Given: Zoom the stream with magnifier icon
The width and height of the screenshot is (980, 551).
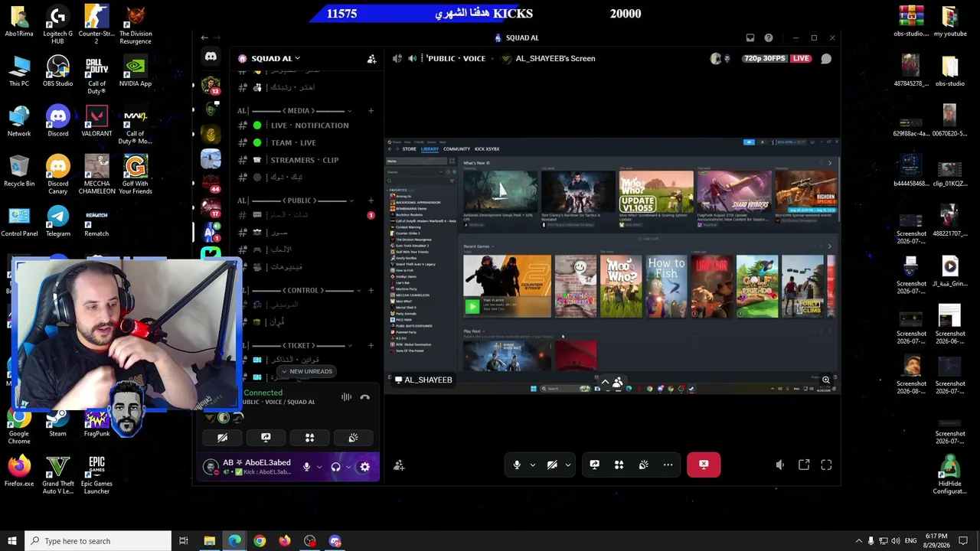Looking at the screenshot, I should tap(826, 380).
